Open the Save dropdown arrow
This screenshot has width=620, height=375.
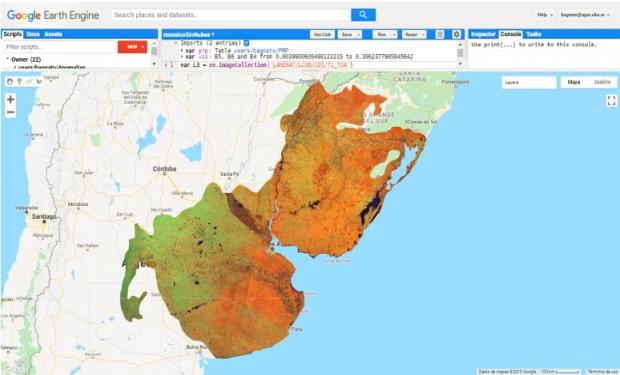coord(359,34)
